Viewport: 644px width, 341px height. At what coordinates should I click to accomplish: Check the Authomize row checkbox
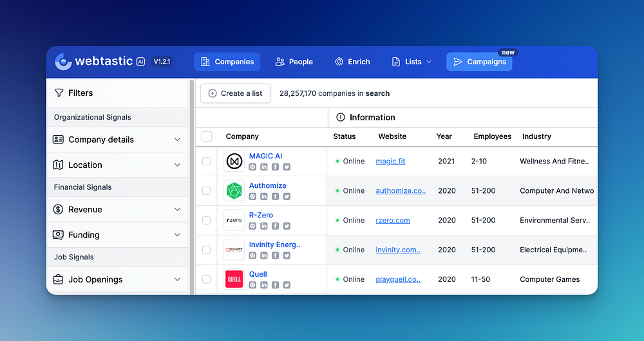(x=207, y=191)
